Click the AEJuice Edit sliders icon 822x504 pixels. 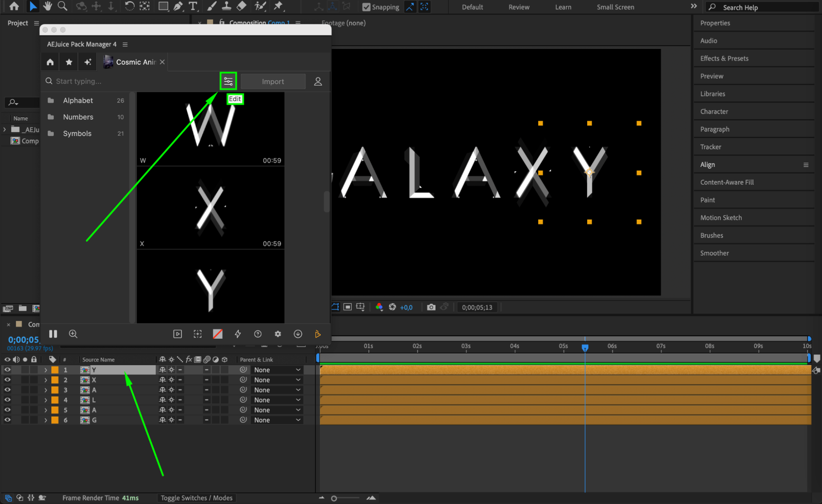[228, 81]
